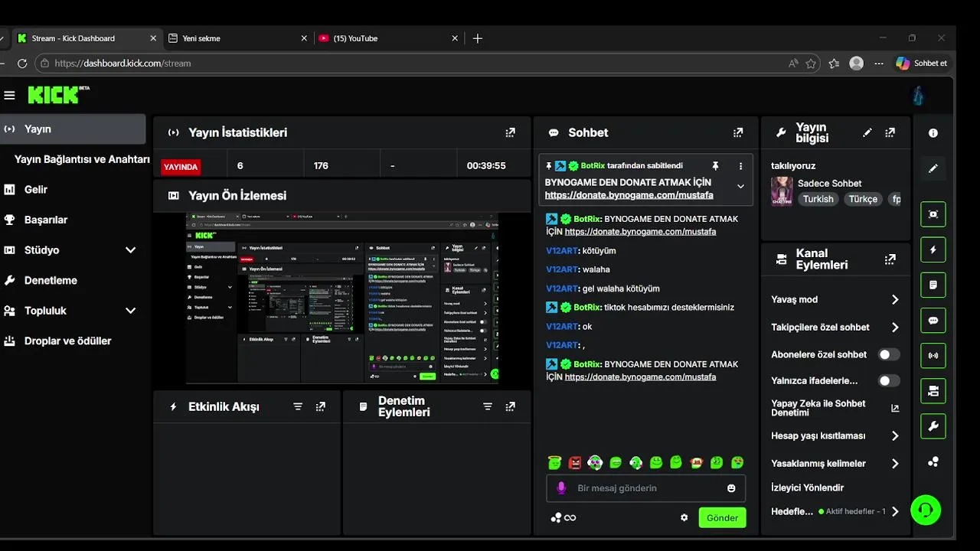
Task: Click the purple microphone icon in chat input
Action: [561, 488]
